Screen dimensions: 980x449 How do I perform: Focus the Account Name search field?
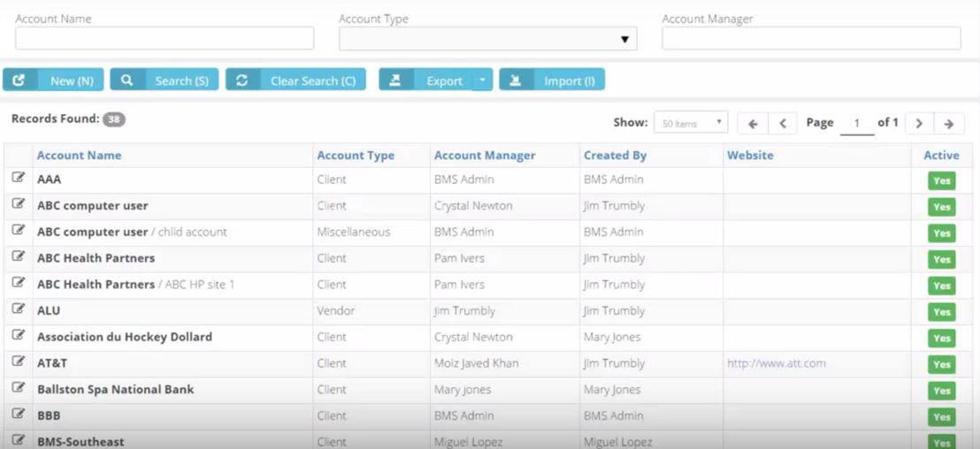165,38
